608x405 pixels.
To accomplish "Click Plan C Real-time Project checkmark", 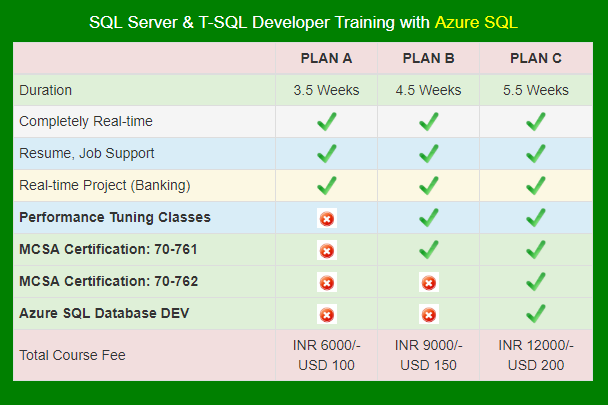I will pyautogui.click(x=535, y=186).
